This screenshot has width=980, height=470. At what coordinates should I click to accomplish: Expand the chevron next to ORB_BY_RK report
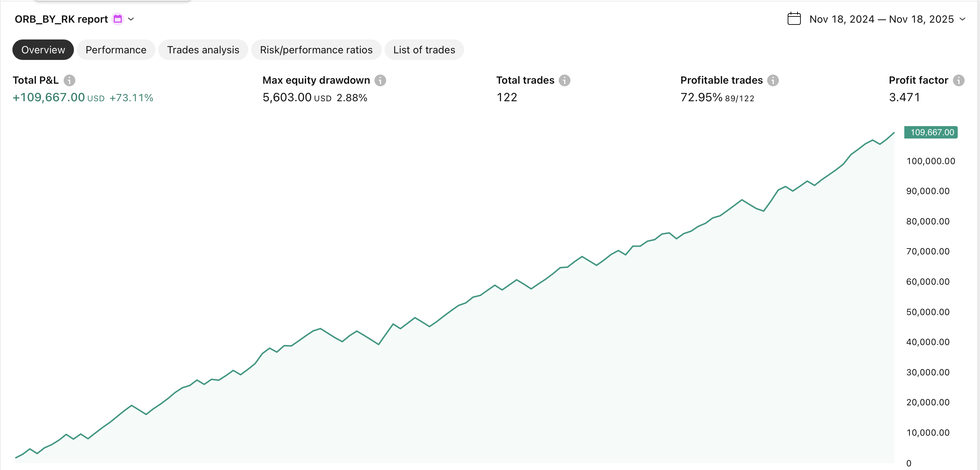coord(131,19)
